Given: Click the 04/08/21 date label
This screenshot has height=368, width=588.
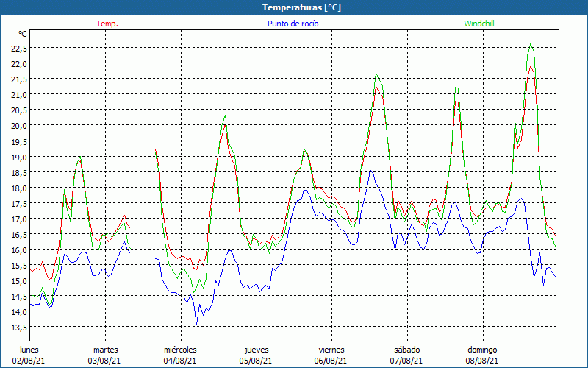Looking at the screenshot, I should [180, 361].
